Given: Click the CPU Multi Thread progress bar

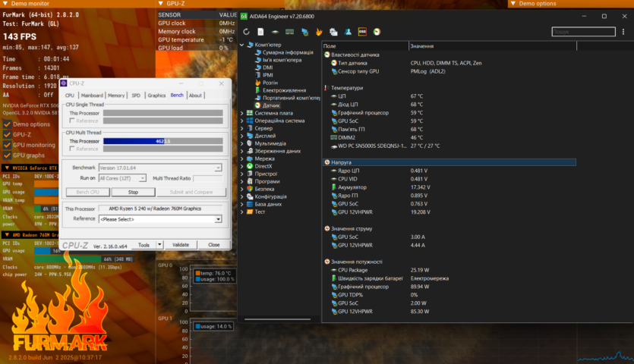Looking at the screenshot, I should coord(162,141).
